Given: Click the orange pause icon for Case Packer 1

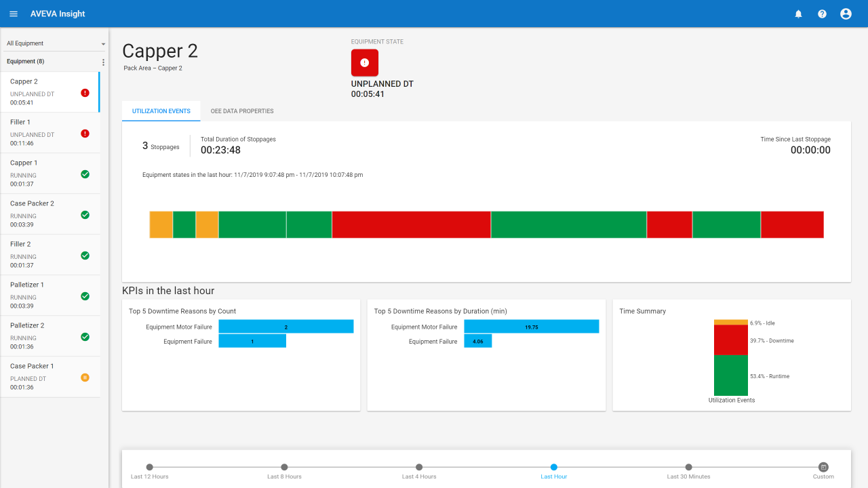Looking at the screenshot, I should tap(85, 378).
